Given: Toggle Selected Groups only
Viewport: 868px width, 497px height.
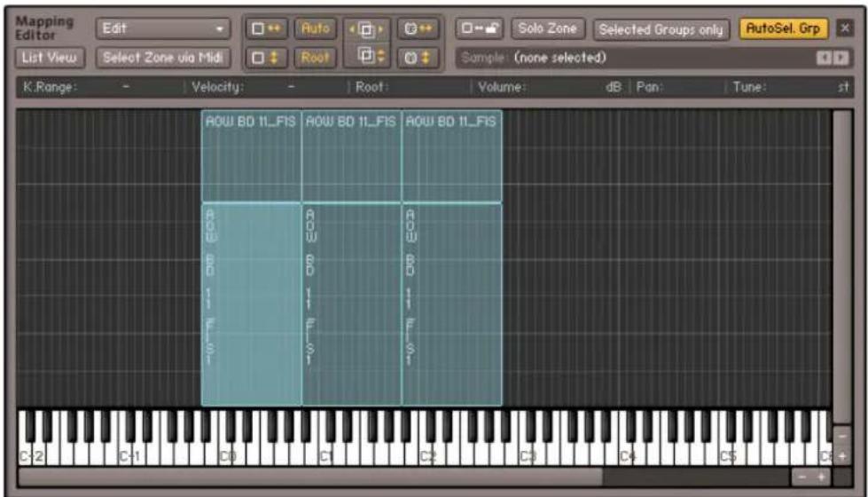Looking at the screenshot, I should click(661, 29).
